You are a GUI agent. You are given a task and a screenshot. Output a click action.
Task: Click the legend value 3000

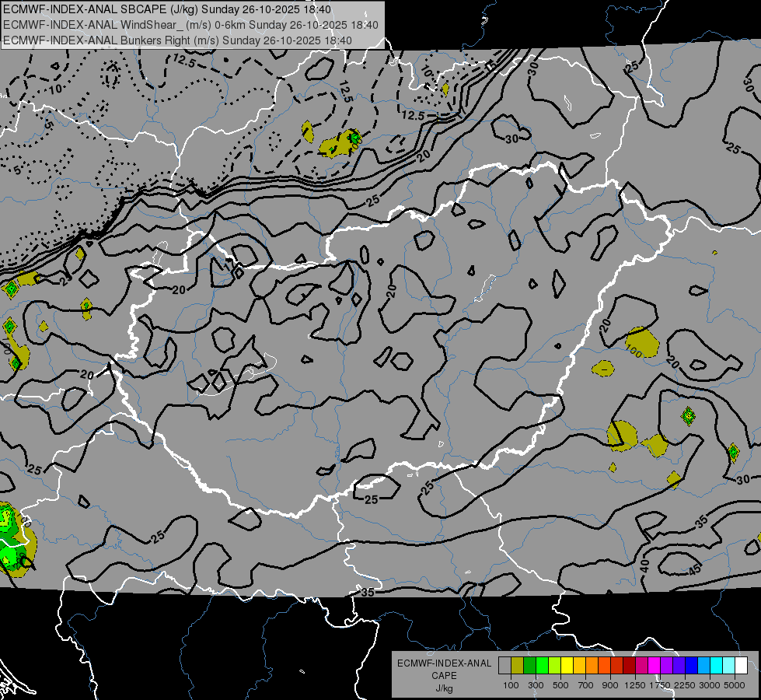pyautogui.click(x=710, y=685)
